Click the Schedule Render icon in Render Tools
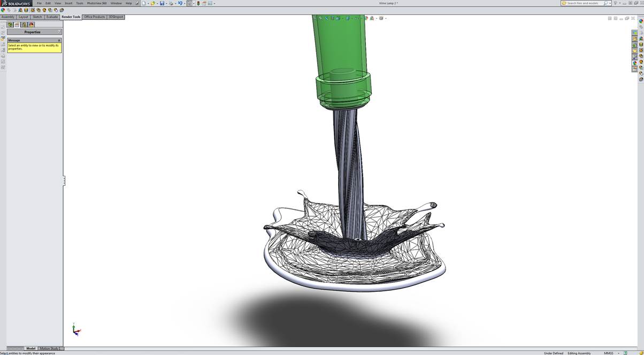 click(x=56, y=10)
